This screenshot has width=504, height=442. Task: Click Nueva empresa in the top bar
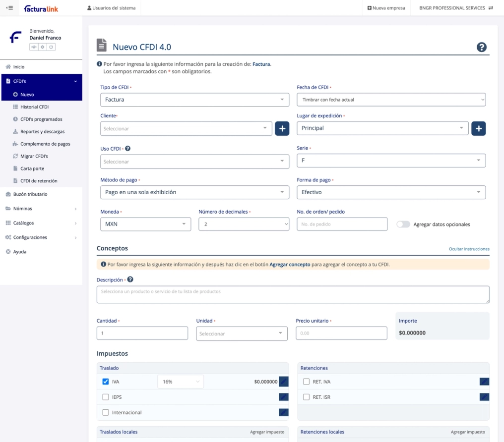pyautogui.click(x=386, y=8)
